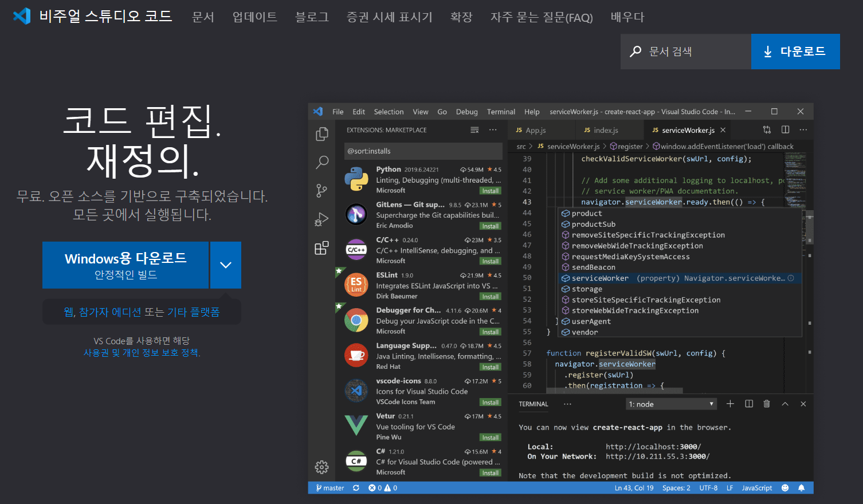The height and width of the screenshot is (504, 863).
Task: Click the Visual Studio Code logo in header
Action: [x=22, y=16]
